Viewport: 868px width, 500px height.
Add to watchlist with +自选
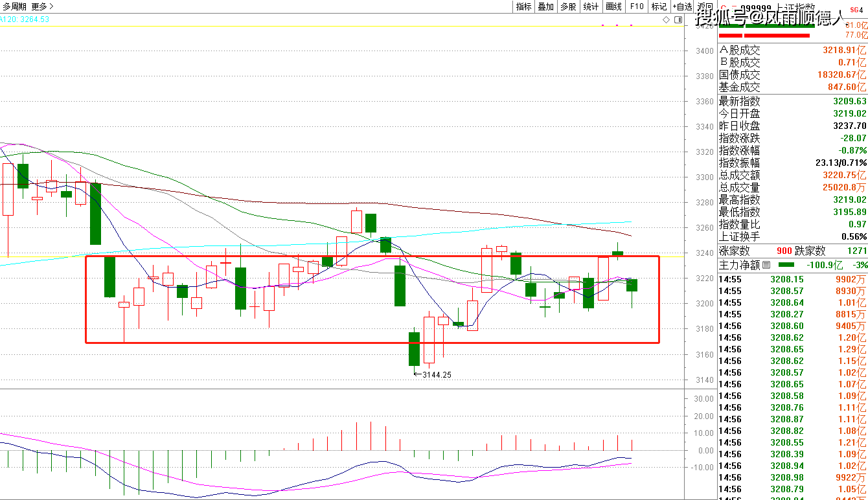[x=682, y=6]
